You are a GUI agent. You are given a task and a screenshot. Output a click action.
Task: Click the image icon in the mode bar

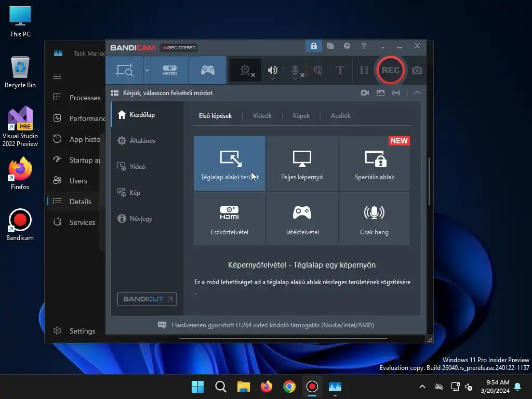click(x=380, y=92)
